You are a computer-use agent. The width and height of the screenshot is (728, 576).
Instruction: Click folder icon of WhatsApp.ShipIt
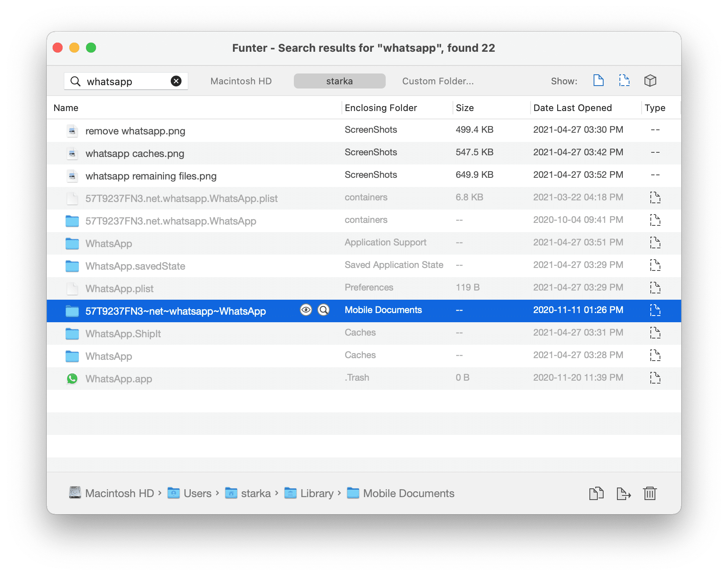pyautogui.click(x=72, y=333)
